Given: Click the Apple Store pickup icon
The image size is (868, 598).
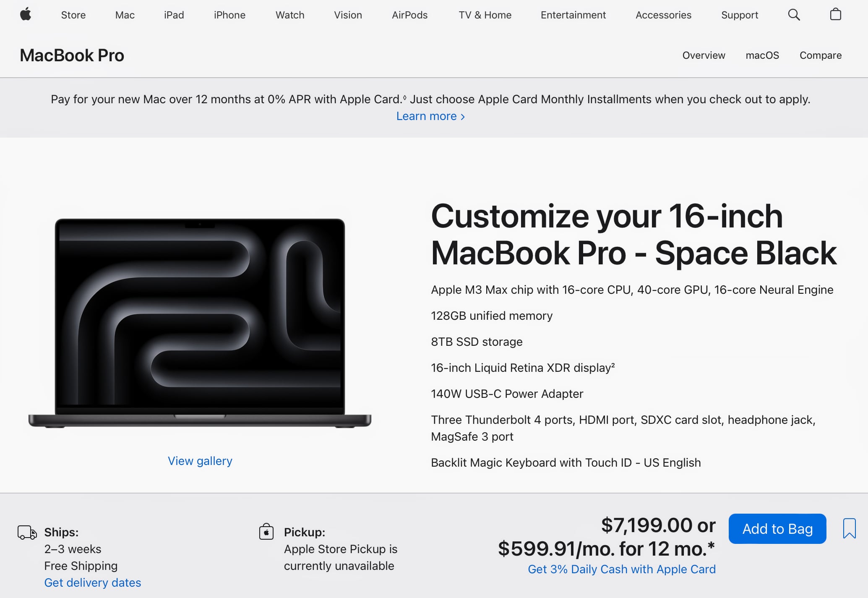Looking at the screenshot, I should 266,532.
